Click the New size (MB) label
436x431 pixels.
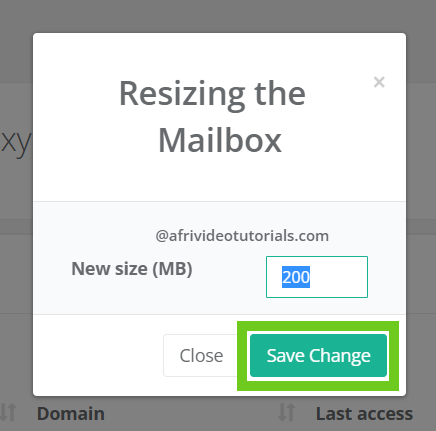[132, 269]
